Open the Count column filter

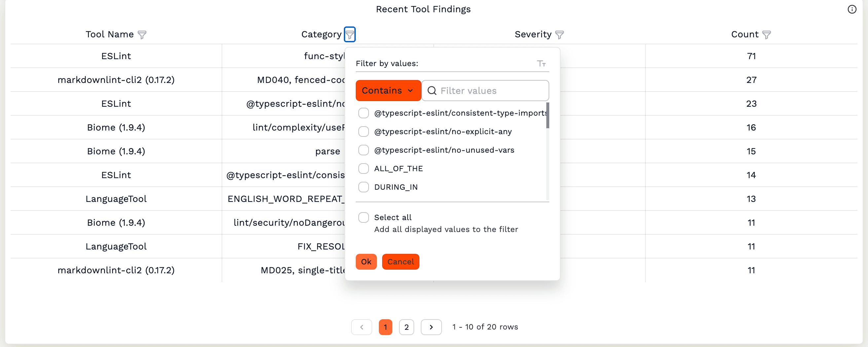click(767, 35)
